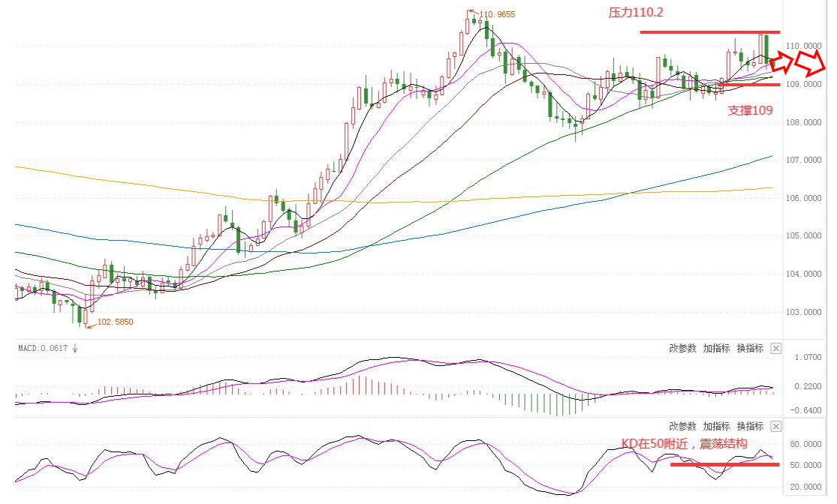
Task: Select the KD在50附近，震荡结构 annotation
Action: [x=685, y=444]
